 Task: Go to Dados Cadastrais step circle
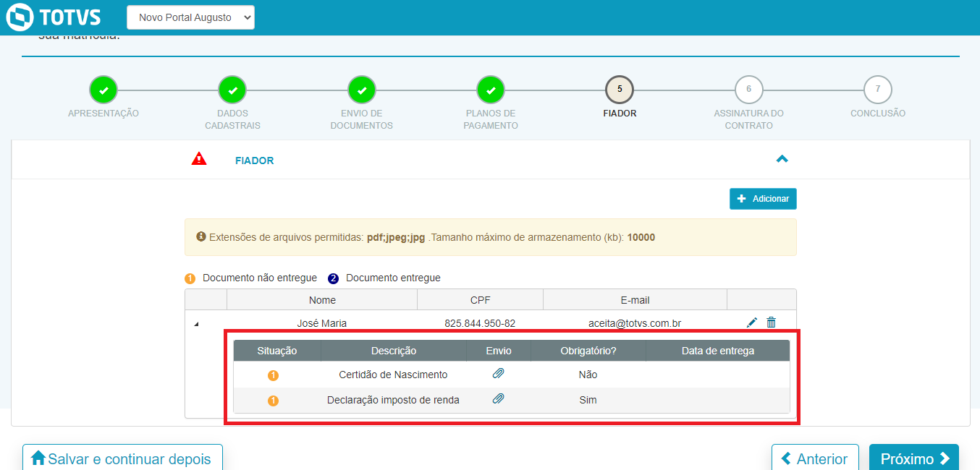(232, 90)
